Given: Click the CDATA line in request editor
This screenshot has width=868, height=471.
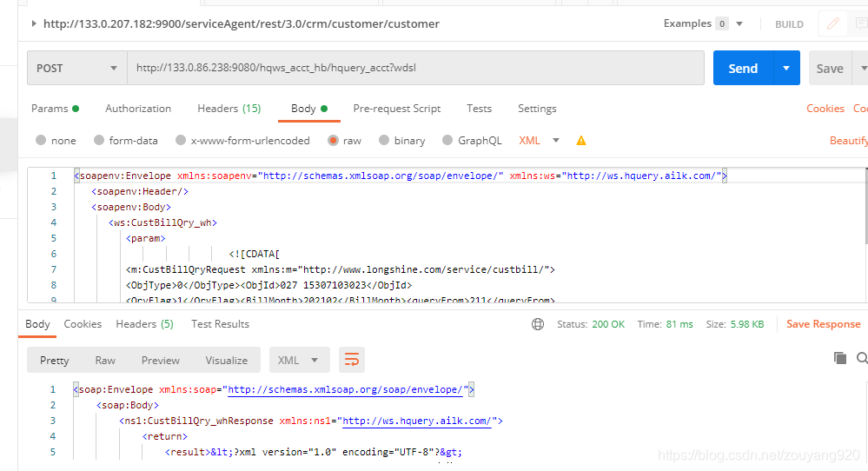Looking at the screenshot, I should (x=254, y=254).
